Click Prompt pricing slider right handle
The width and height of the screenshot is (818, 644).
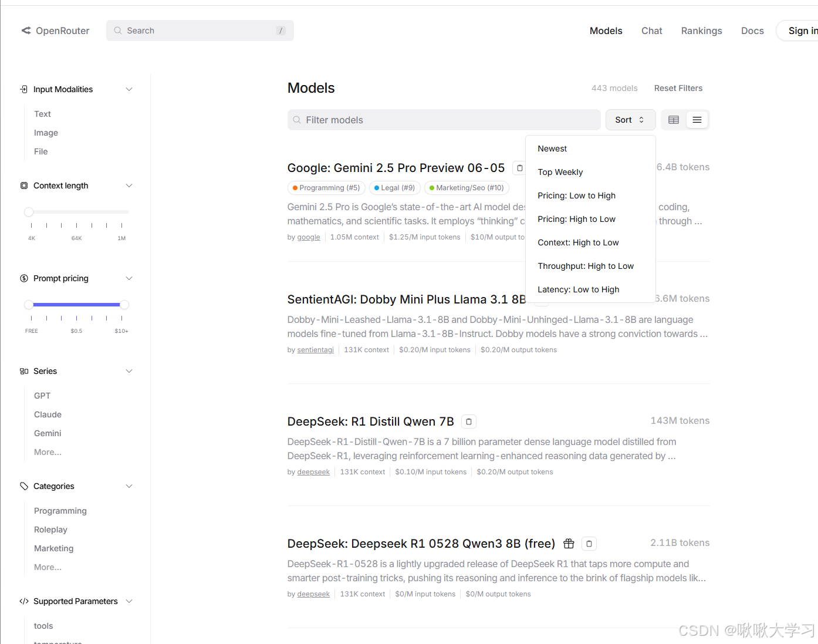click(124, 305)
